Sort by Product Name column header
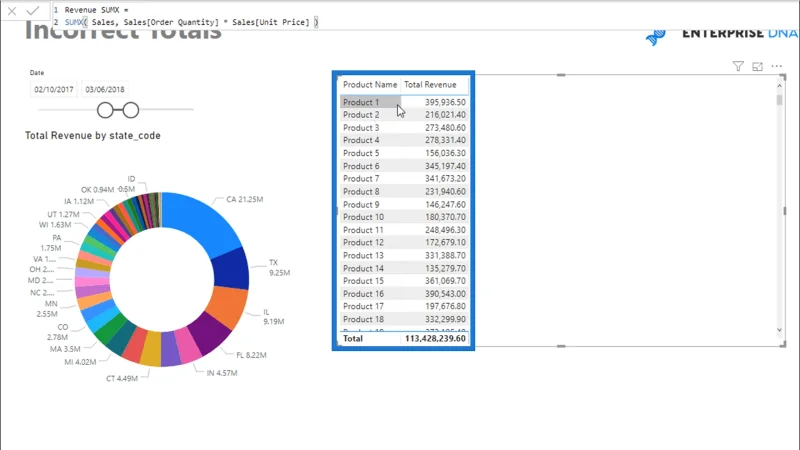The width and height of the screenshot is (800, 450). tap(370, 85)
